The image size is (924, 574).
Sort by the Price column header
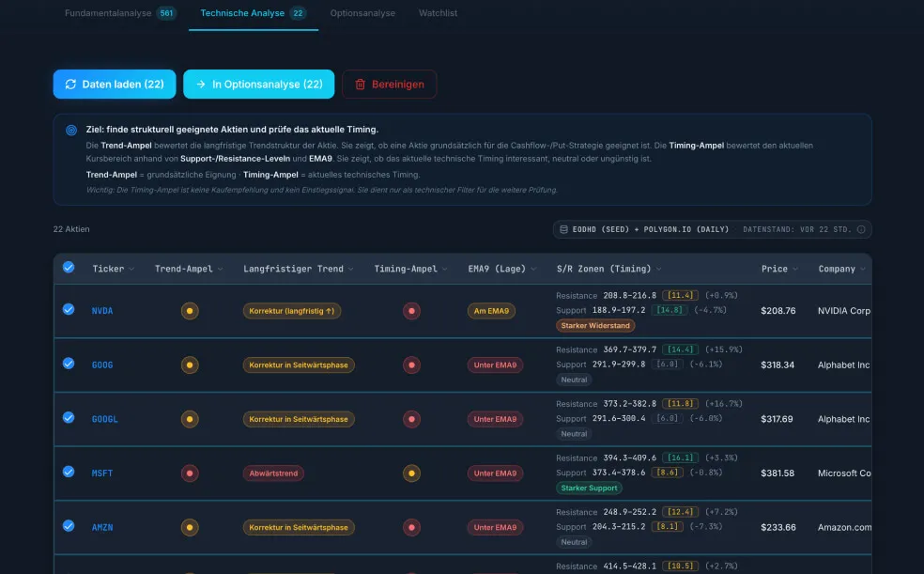pos(779,269)
